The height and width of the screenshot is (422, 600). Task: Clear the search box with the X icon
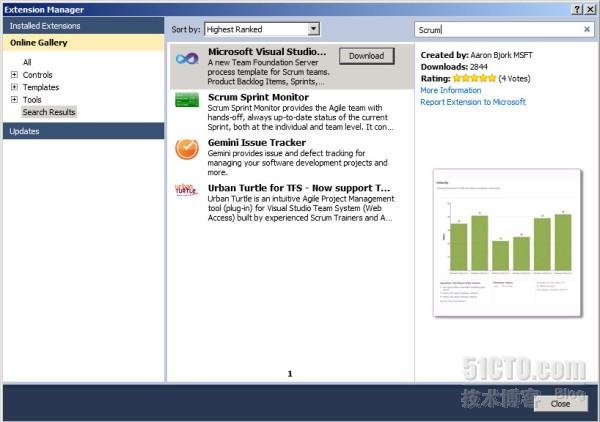tap(587, 29)
